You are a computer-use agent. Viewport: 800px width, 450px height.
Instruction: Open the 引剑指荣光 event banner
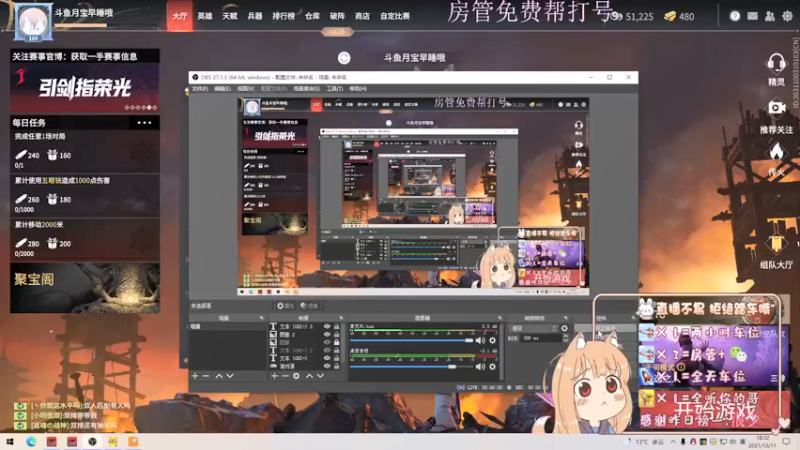pos(85,88)
